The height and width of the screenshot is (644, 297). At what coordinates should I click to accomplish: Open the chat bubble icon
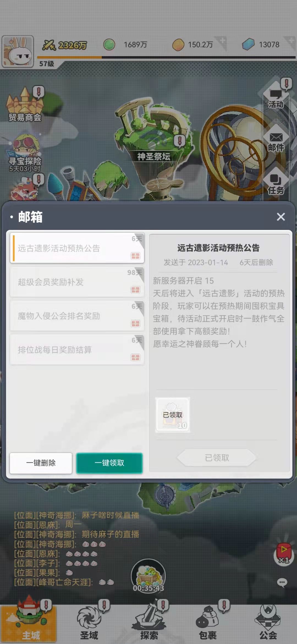(x=282, y=582)
